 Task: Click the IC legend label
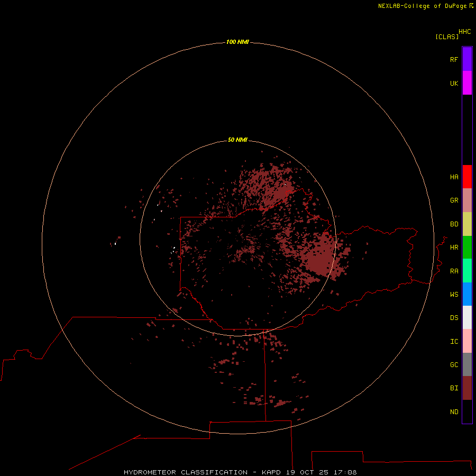454,341
